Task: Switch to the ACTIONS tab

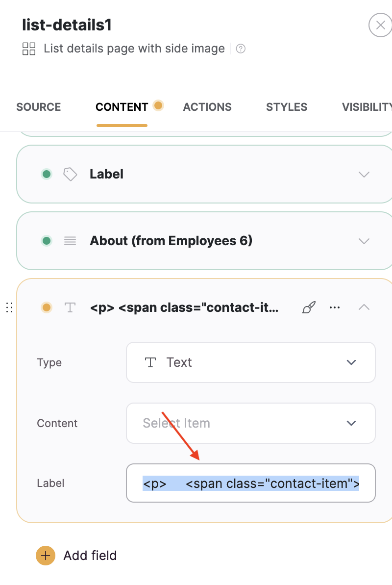Action: [207, 107]
